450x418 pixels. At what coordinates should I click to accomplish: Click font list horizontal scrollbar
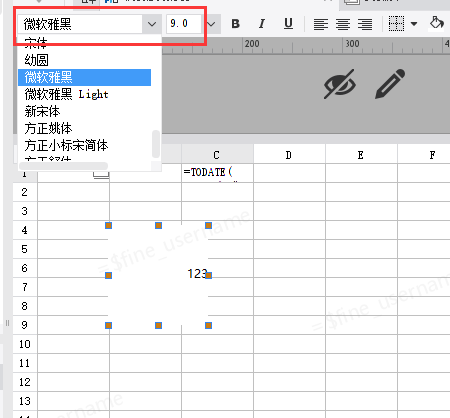coord(63,166)
